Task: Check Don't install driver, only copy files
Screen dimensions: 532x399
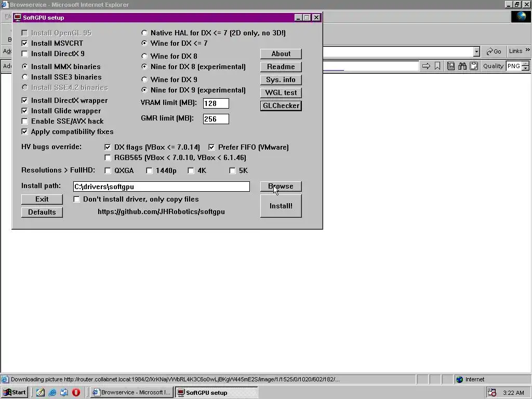Action: (77, 199)
